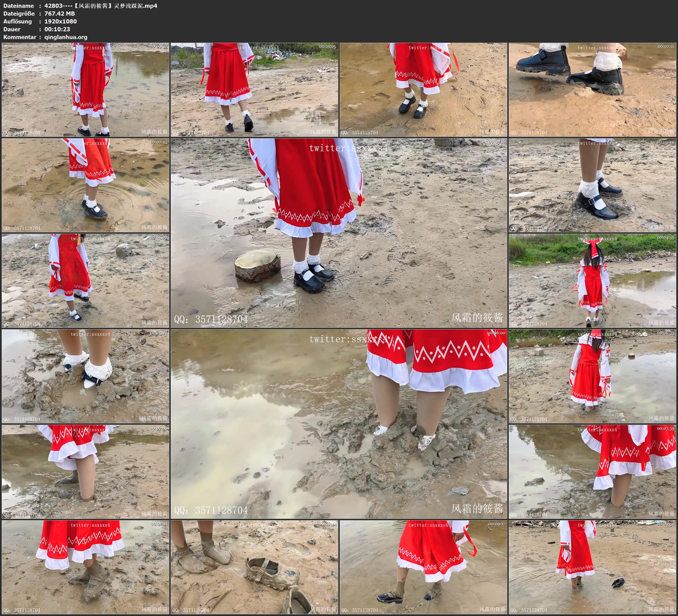Click the qinglanhua.org comment text

[66, 37]
